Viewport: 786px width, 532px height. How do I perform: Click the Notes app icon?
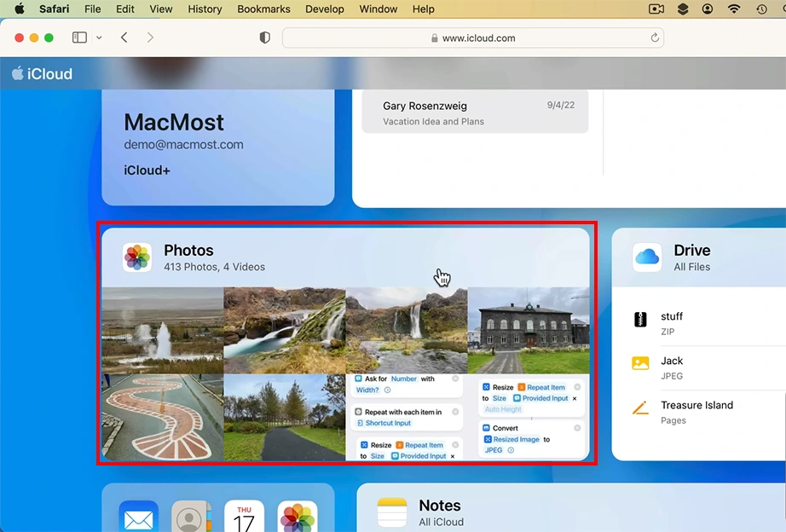[x=392, y=512]
